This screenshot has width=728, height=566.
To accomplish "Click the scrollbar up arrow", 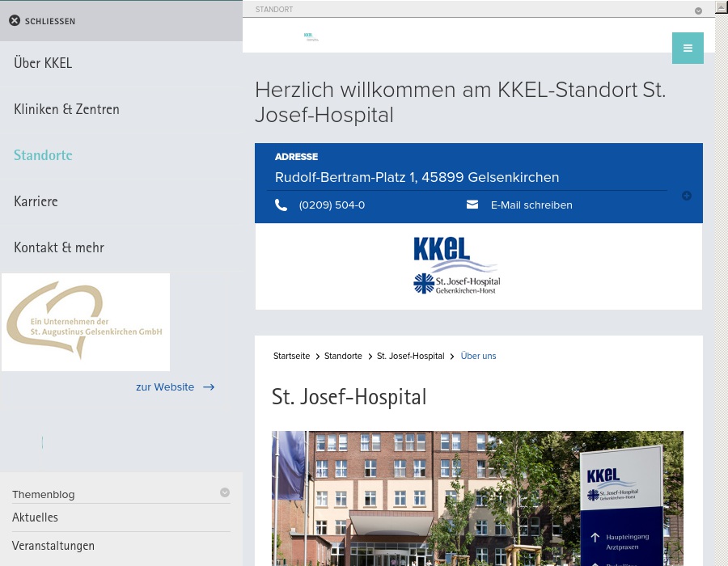I will pyautogui.click(x=721, y=6).
